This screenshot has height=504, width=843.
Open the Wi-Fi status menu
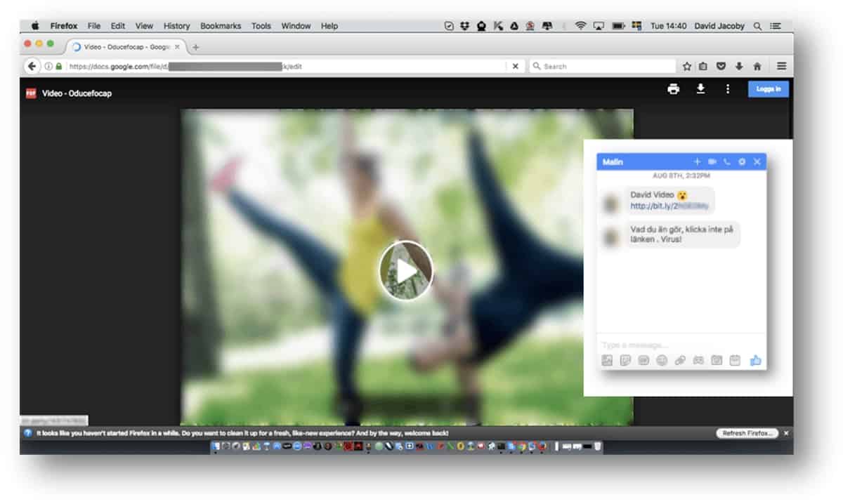pyautogui.click(x=580, y=26)
